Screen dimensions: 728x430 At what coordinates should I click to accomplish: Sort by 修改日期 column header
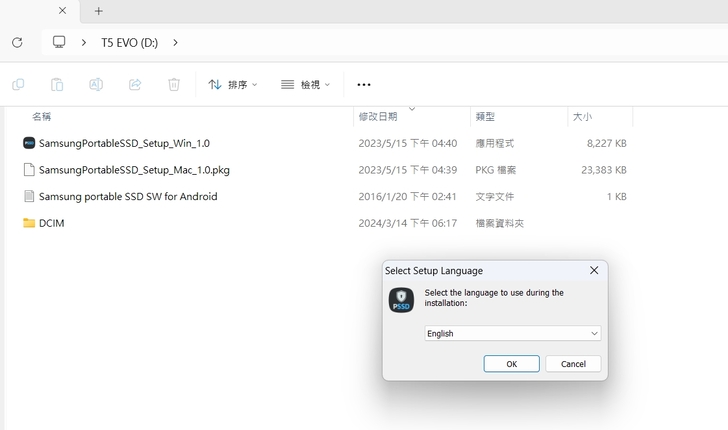(378, 117)
